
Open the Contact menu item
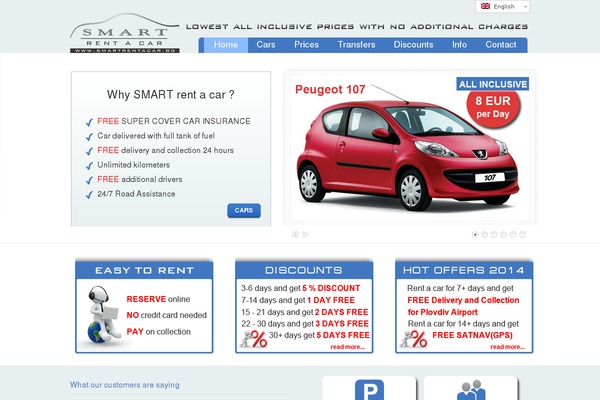(501, 45)
